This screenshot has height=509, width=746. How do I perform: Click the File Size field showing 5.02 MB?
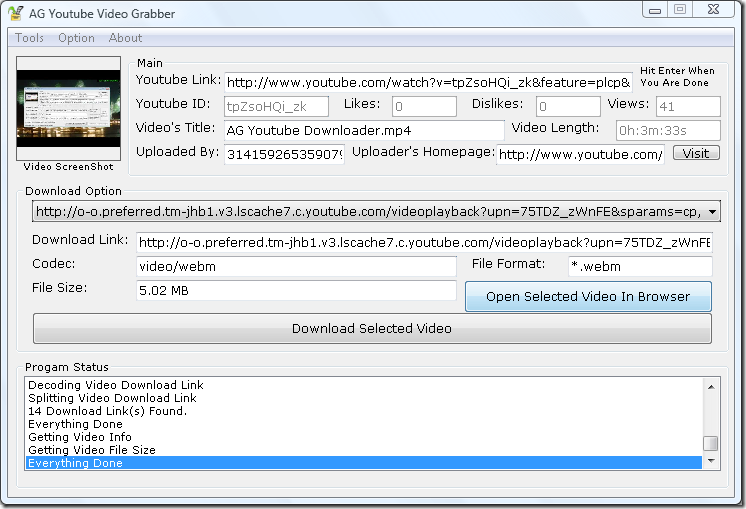click(x=296, y=290)
